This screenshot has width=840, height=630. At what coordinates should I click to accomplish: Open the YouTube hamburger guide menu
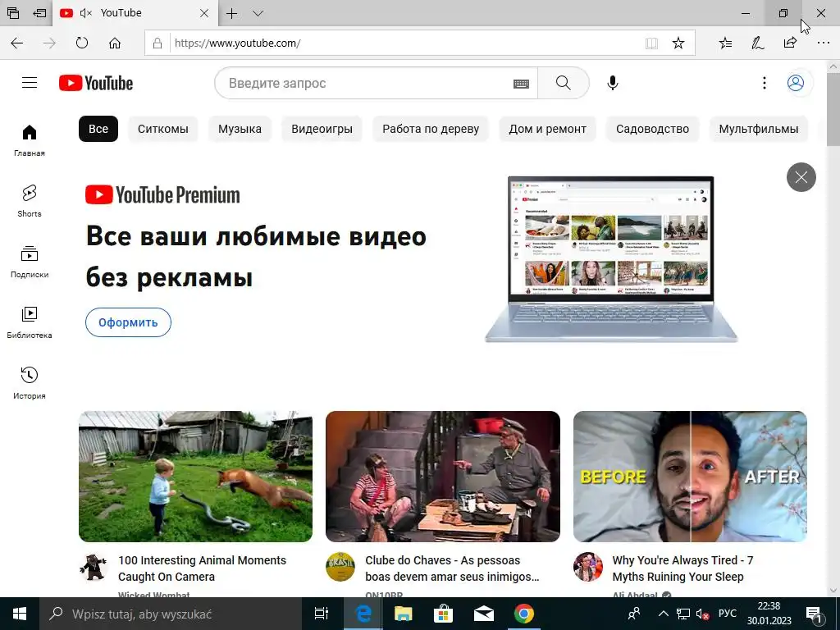(30, 83)
